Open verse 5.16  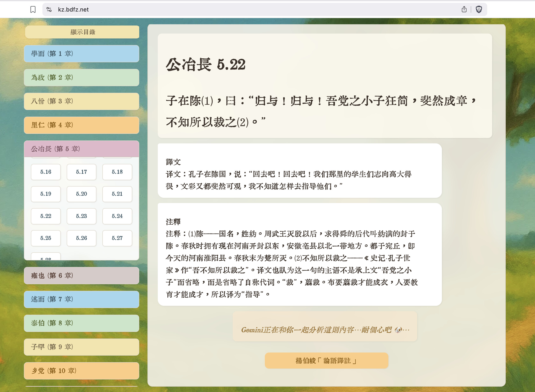46,172
